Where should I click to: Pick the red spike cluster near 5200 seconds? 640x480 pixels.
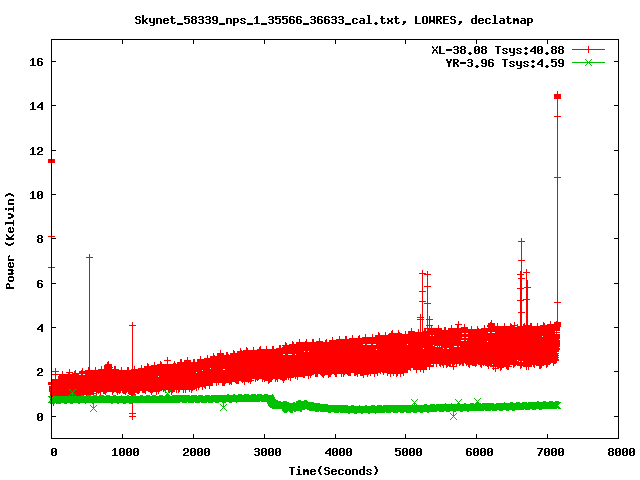423,273
